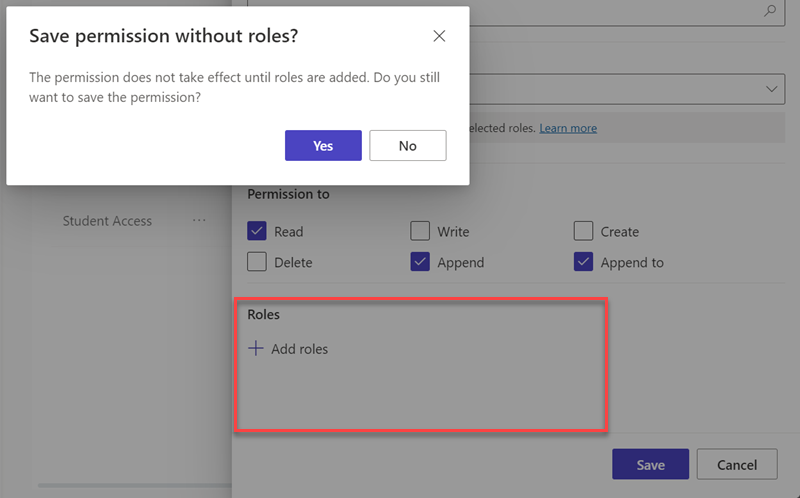The height and width of the screenshot is (498, 800).
Task: Open the Student Access more options ellipsis
Action: click(199, 221)
